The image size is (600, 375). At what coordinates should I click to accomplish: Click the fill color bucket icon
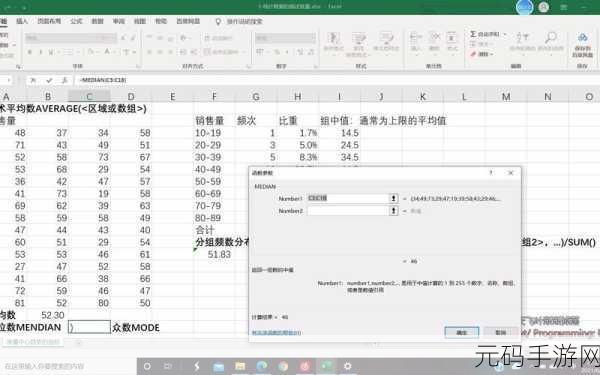click(x=90, y=52)
